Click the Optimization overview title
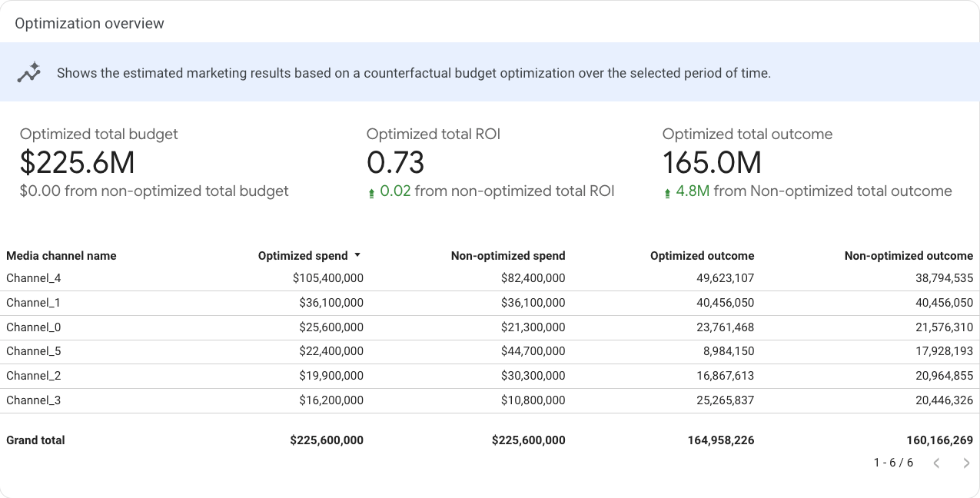This screenshot has width=980, height=498. coord(89,23)
